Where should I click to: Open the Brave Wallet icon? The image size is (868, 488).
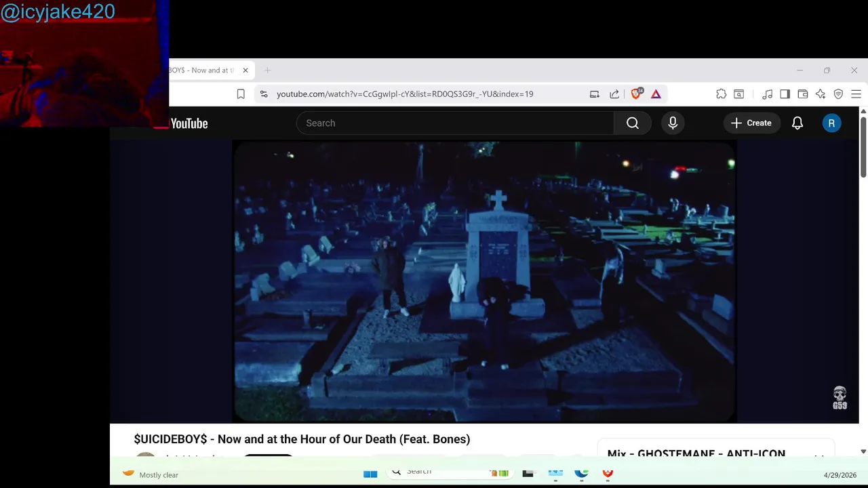803,94
